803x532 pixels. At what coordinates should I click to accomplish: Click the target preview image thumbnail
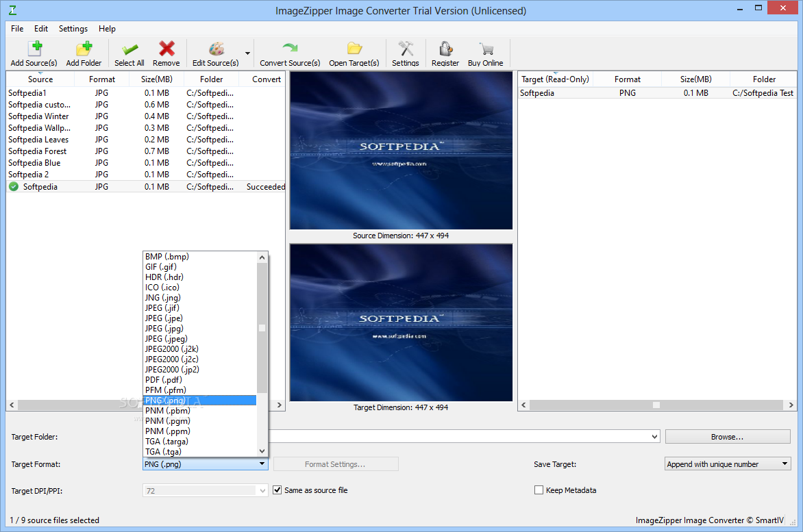click(x=401, y=322)
